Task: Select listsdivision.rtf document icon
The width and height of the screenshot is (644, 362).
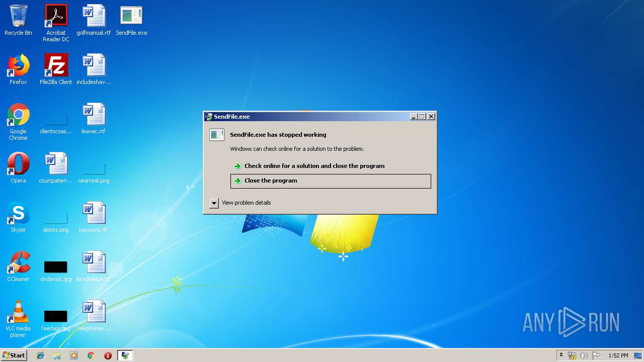Action: point(94,266)
